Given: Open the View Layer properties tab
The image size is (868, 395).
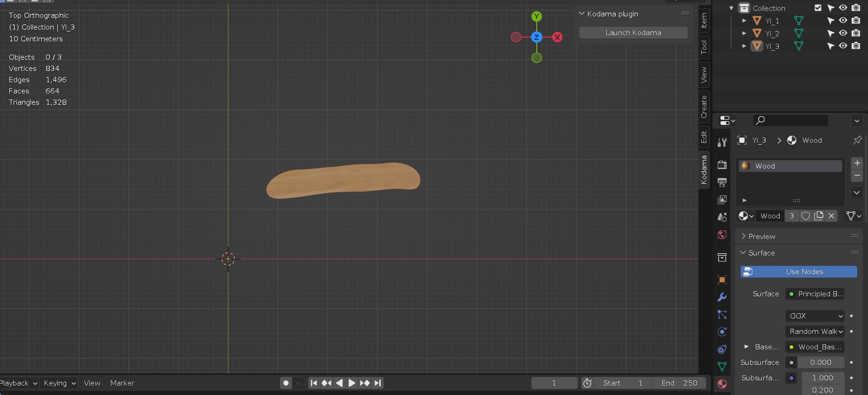Looking at the screenshot, I should coord(722,200).
